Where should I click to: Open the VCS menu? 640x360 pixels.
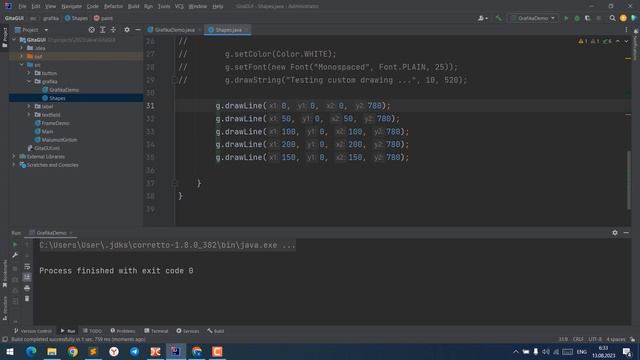179,6
